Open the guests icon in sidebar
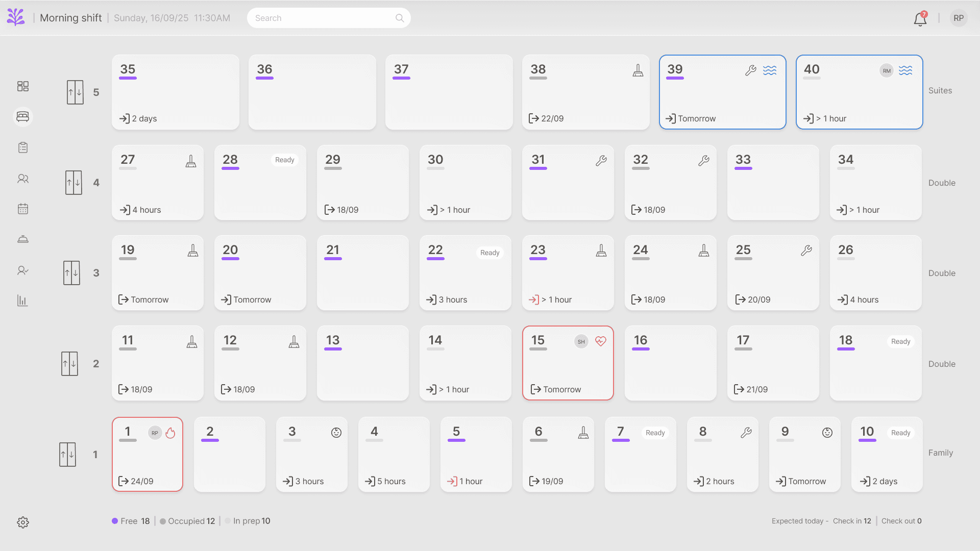The image size is (980, 551). coord(23,179)
